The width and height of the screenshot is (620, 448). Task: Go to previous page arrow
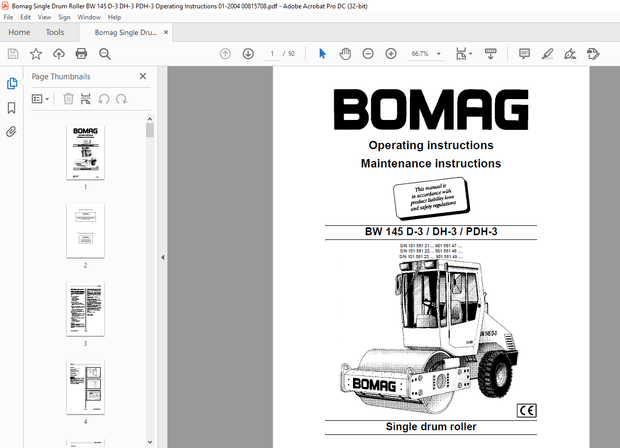coord(225,54)
